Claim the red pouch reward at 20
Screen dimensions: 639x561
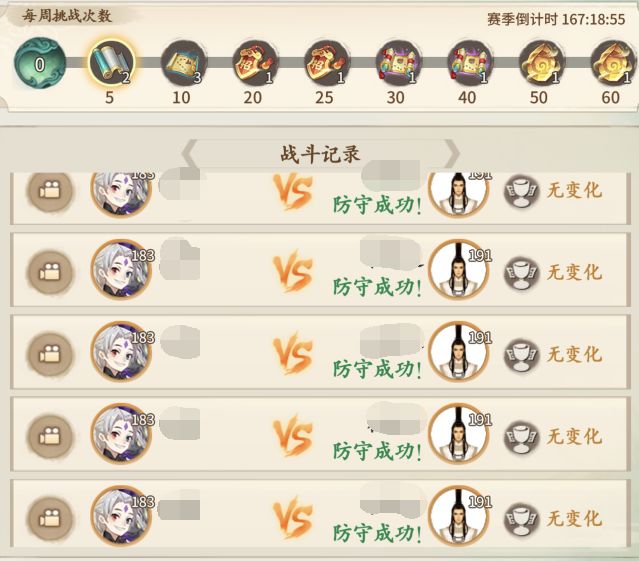[x=255, y=63]
